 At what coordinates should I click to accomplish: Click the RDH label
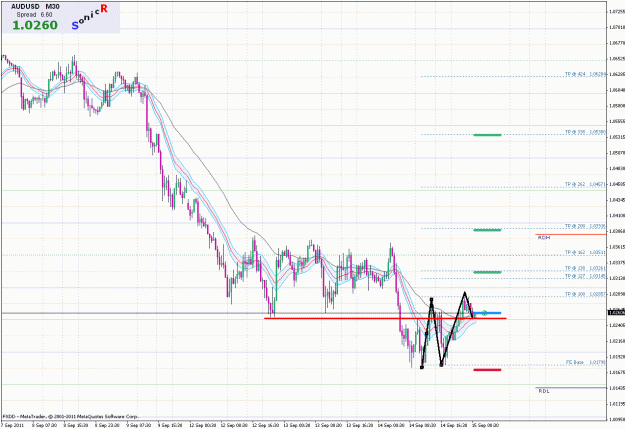(544, 238)
